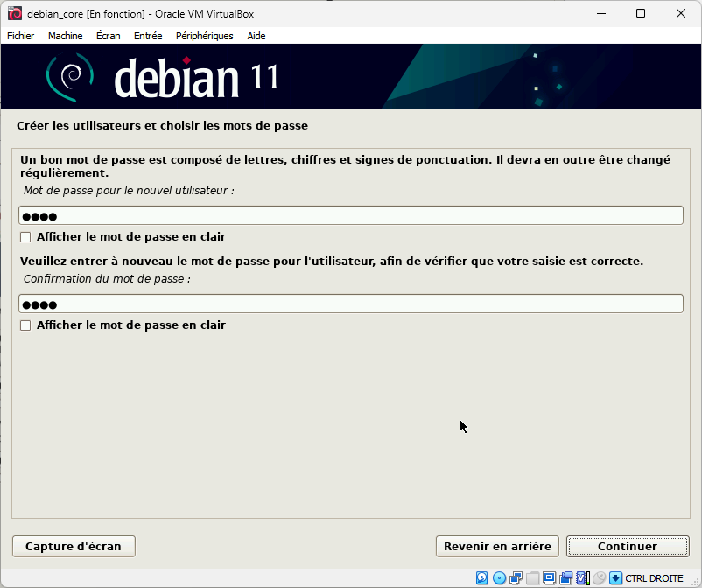Click the Capture d'écran button
702x588 pixels.
(74, 546)
